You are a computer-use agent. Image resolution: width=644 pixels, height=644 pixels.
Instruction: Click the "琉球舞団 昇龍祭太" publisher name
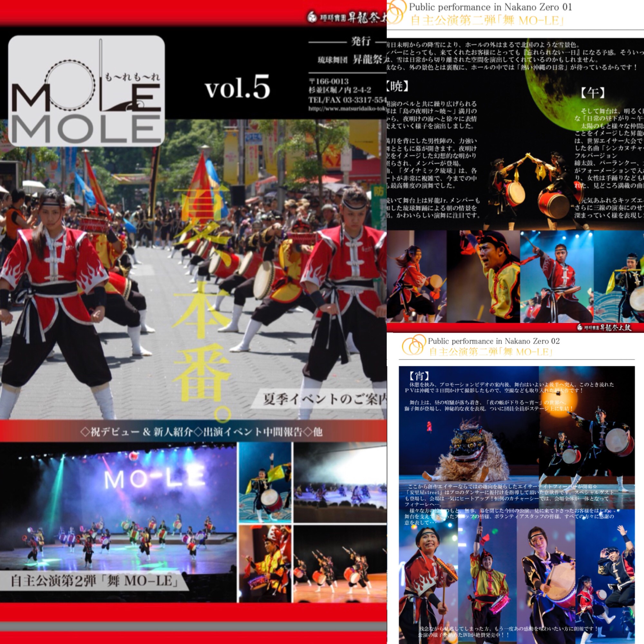pos(352,60)
